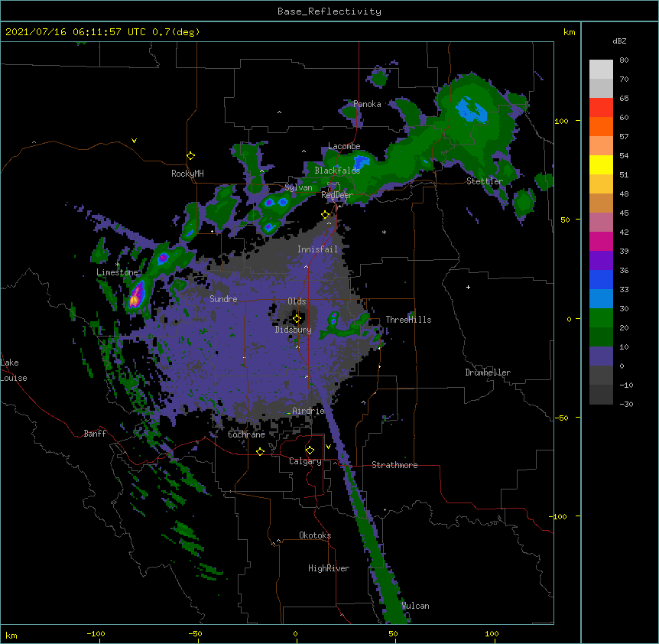Click the Vulcan town label
This screenshot has height=644, width=659.
point(415,606)
